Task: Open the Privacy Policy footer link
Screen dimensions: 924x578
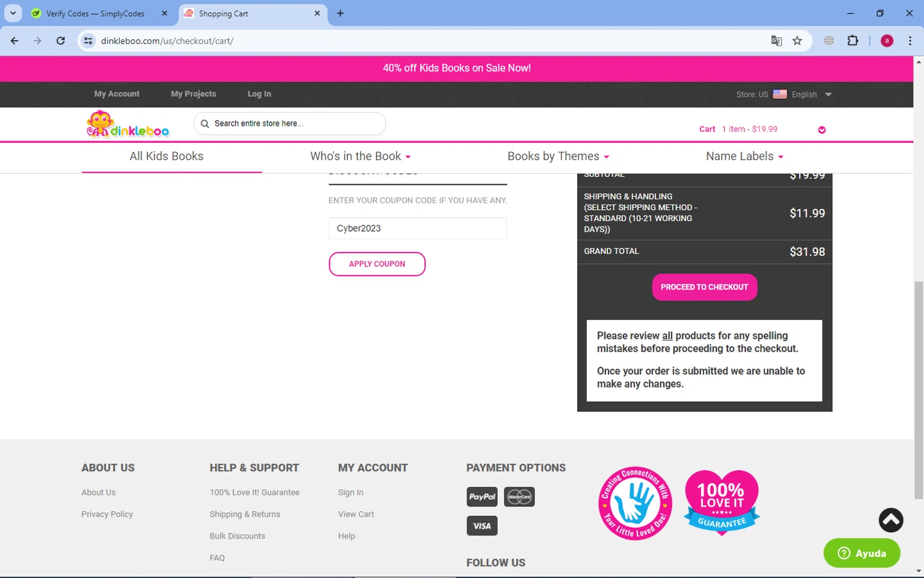Action: click(107, 514)
